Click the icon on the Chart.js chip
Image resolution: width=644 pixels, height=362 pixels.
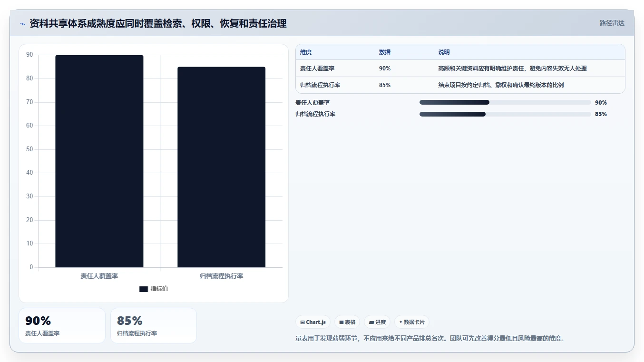point(302,322)
